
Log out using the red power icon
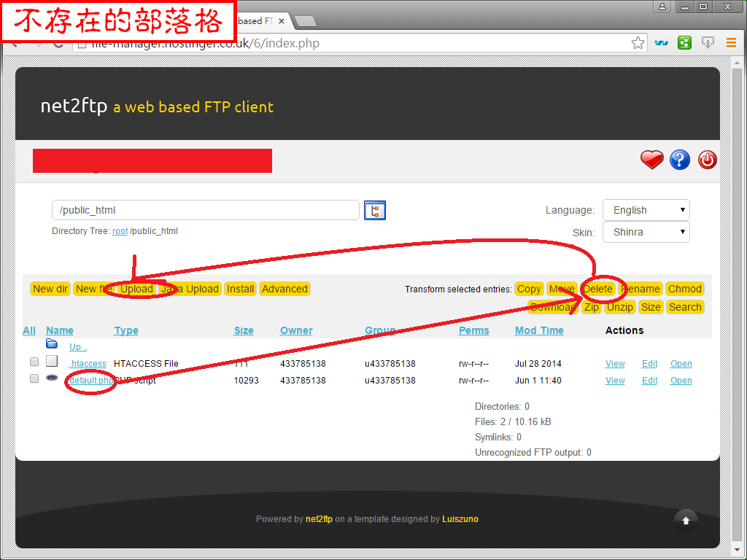click(708, 160)
